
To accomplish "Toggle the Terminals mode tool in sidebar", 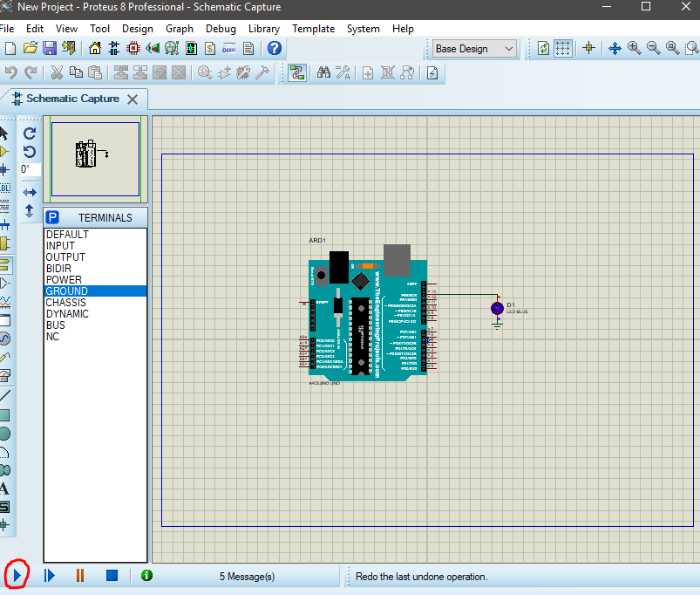I will 5,263.
